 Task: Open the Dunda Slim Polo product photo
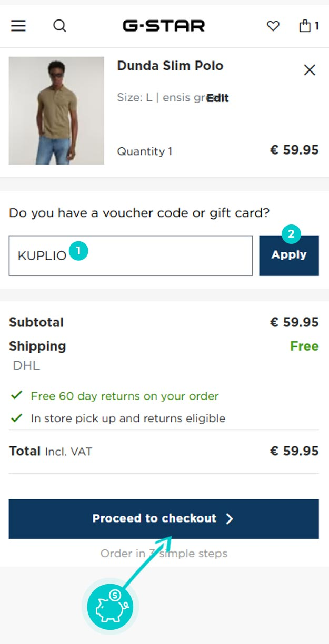click(x=56, y=111)
